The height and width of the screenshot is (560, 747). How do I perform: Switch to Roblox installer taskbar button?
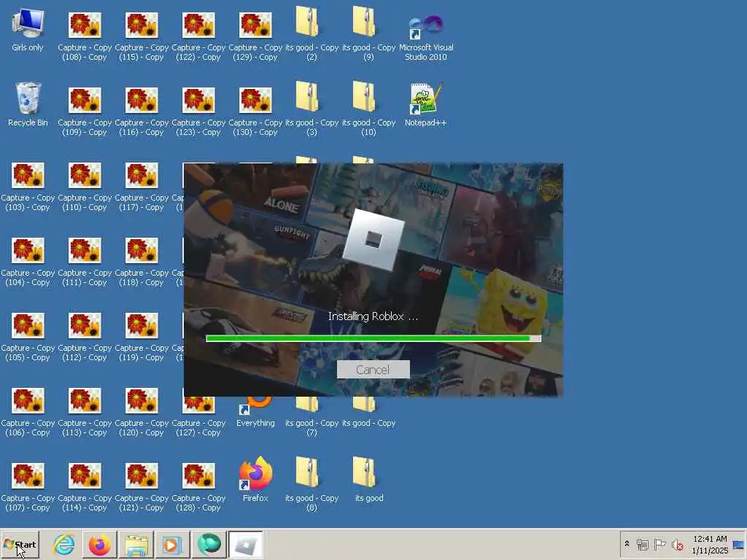(x=245, y=544)
